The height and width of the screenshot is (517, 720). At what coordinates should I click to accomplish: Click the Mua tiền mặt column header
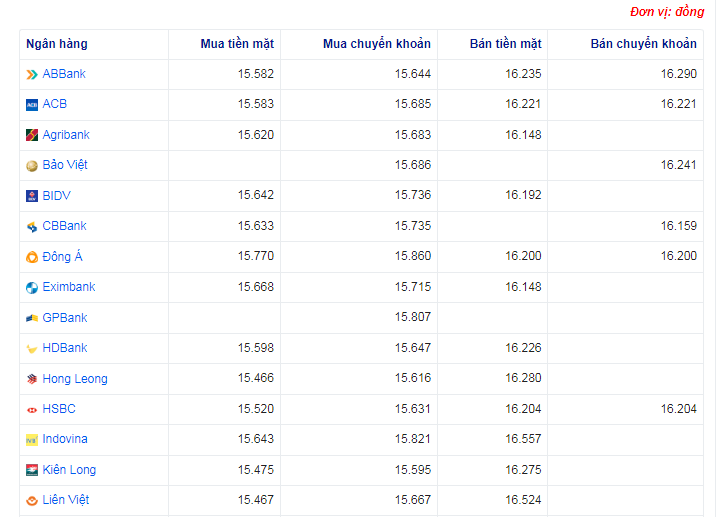click(236, 44)
